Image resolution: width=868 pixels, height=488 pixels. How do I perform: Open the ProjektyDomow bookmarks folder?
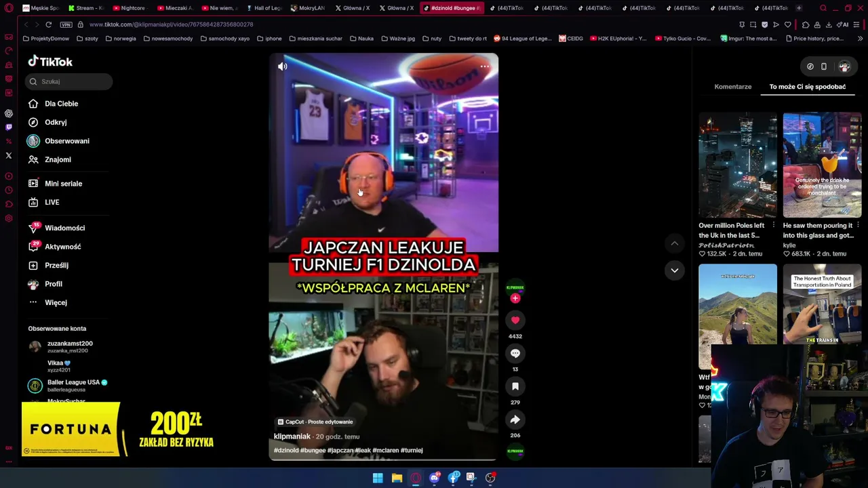(x=46, y=39)
